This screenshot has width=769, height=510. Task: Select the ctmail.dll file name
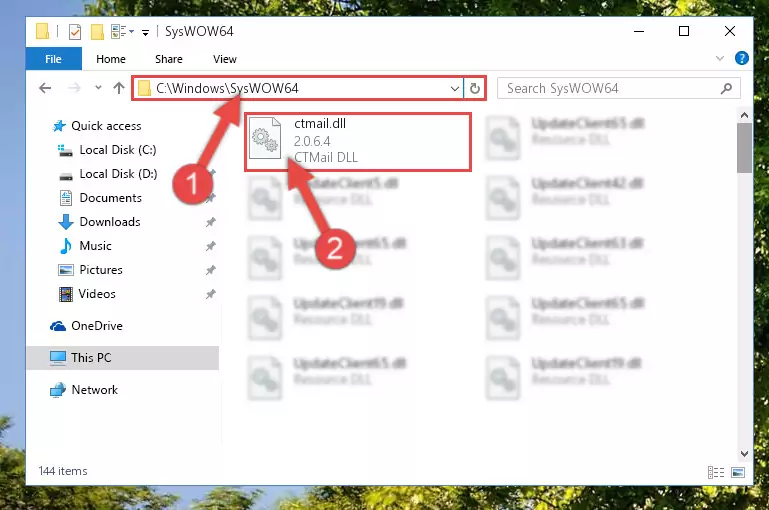click(320, 124)
